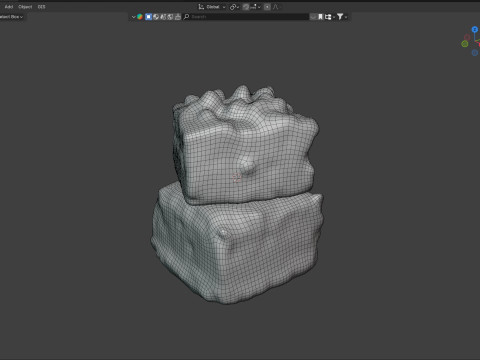Click the lower blue negative Z gizmo circle
This screenshot has width=480, height=360.
475,53
